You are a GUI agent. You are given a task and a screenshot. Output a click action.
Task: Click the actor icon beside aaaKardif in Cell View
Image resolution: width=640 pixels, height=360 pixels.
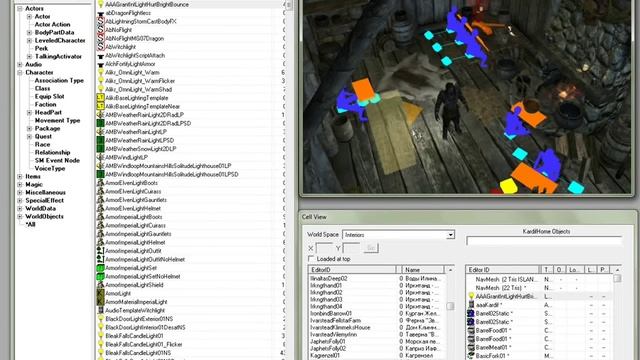pos(471,305)
